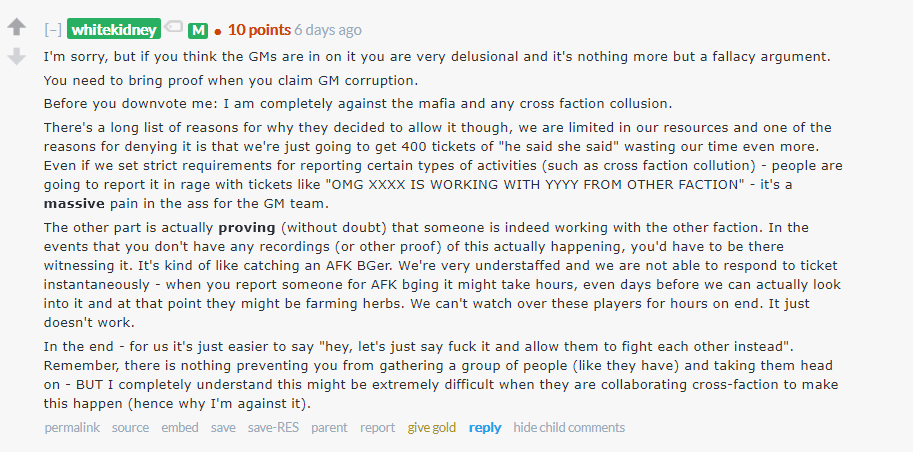Upvote whitekidney's comment
Image resolution: width=913 pixels, height=452 pixels.
[16, 28]
